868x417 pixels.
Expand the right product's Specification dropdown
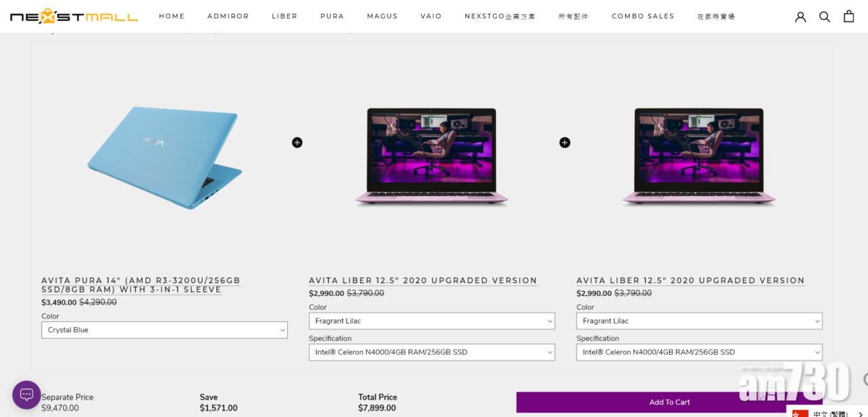coord(699,352)
